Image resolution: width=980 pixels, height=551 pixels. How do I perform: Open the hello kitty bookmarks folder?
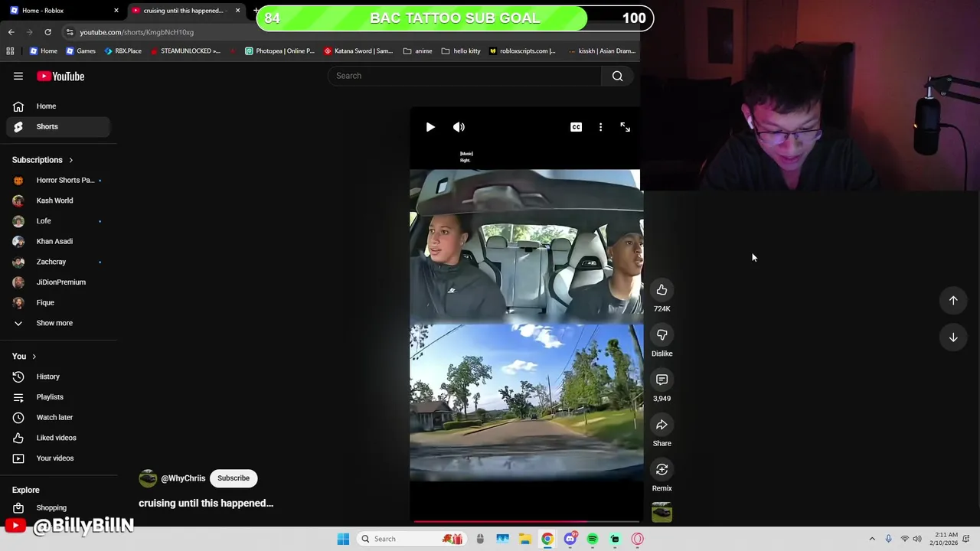click(461, 51)
